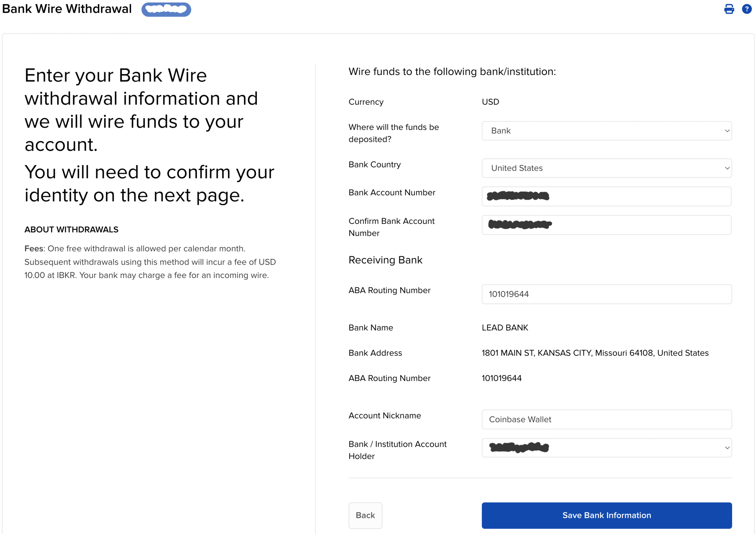Image resolution: width=756 pixels, height=534 pixels.
Task: Click the routing number 101019644 under Receiving Bank
Action: tap(502, 378)
